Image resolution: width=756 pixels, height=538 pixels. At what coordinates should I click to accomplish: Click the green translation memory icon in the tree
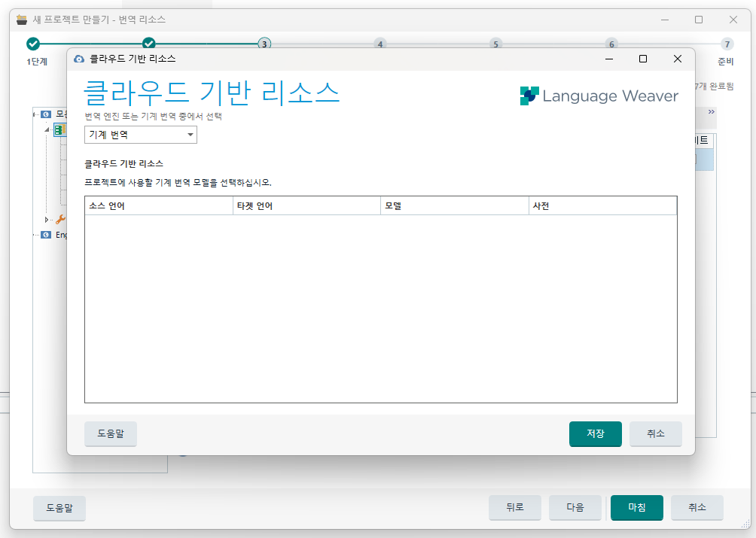coord(59,129)
